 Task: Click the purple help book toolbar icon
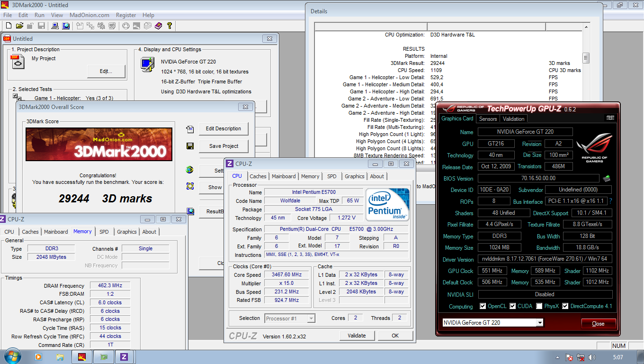pos(158,26)
